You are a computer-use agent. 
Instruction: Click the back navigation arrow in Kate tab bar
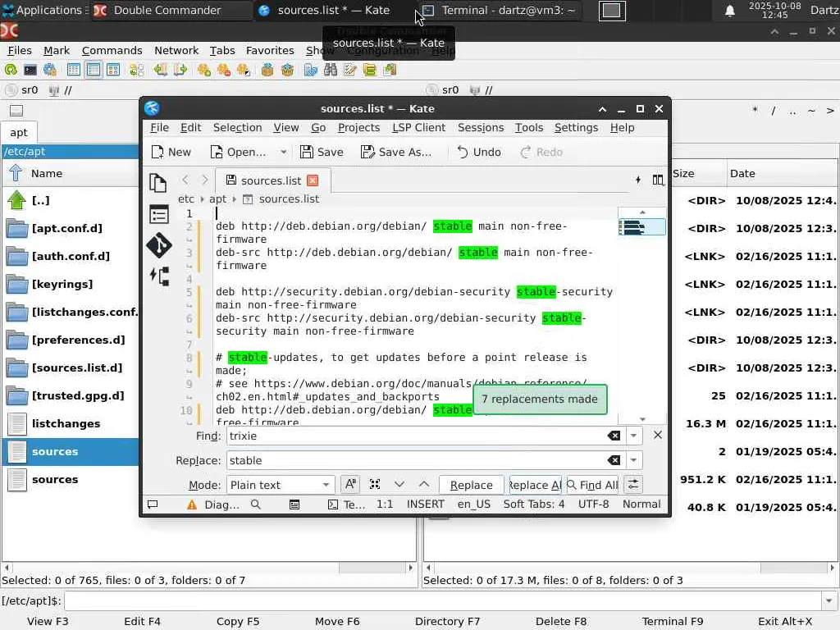(x=185, y=180)
